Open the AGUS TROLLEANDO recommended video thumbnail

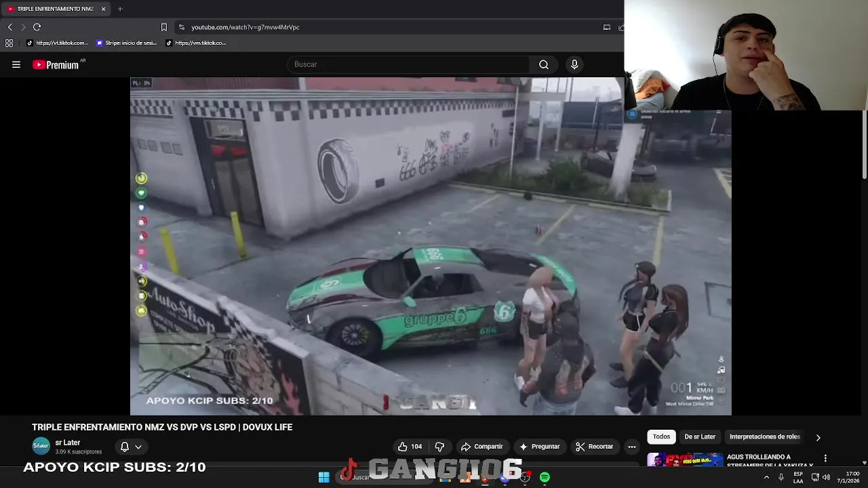[685, 460]
